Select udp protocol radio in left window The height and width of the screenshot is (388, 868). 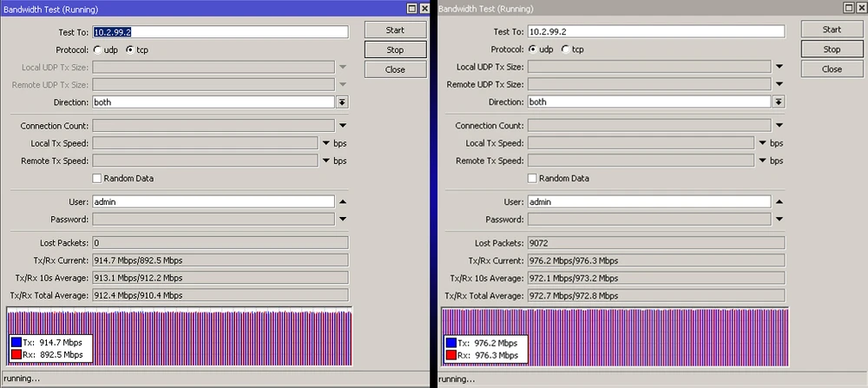[x=97, y=49]
